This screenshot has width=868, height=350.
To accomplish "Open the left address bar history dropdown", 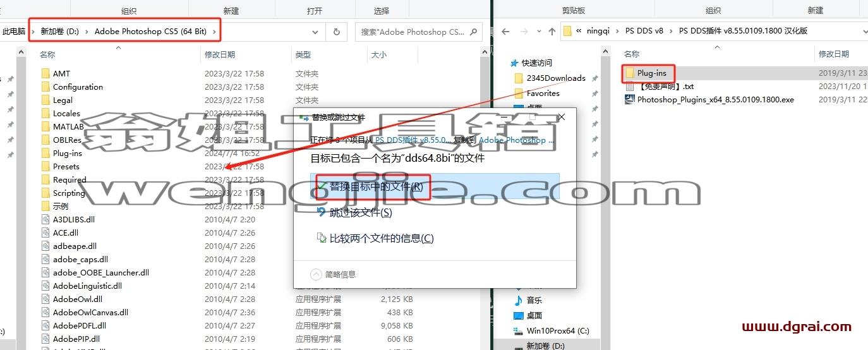I will tap(315, 32).
